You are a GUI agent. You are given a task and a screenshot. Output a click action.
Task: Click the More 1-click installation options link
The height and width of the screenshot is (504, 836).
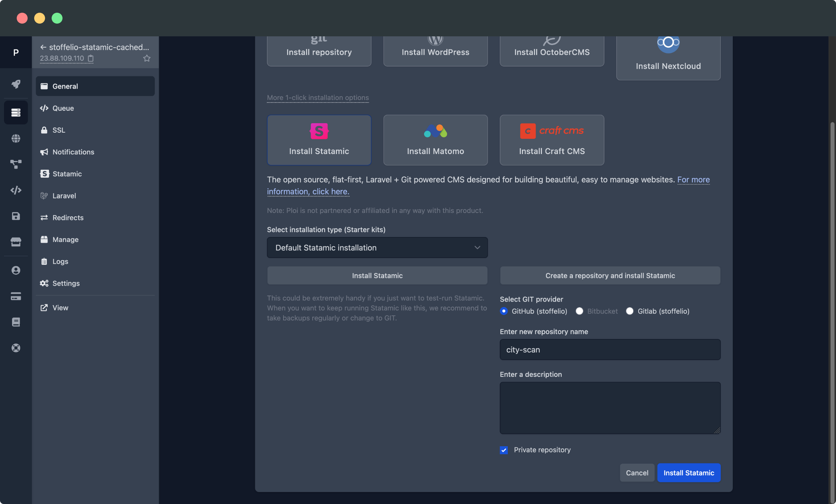point(318,97)
